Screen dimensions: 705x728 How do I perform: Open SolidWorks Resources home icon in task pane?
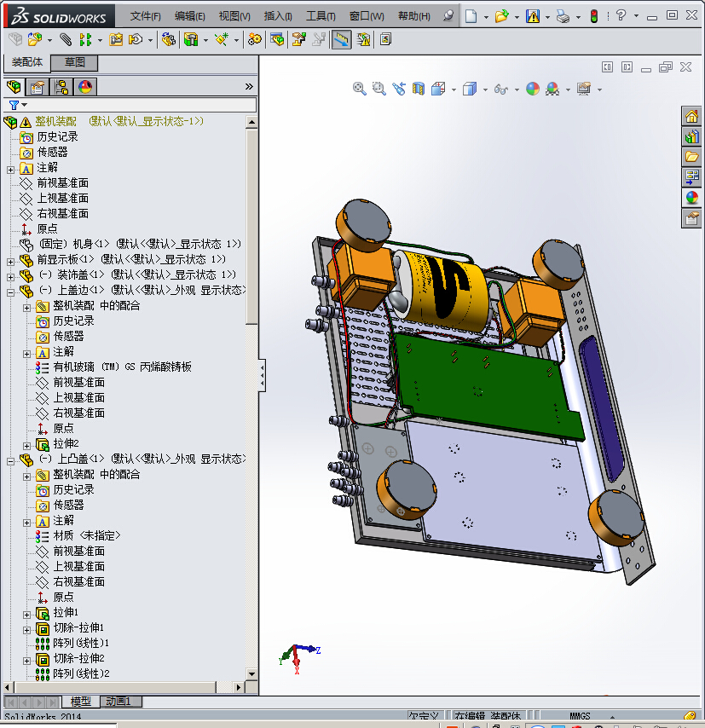tap(691, 116)
